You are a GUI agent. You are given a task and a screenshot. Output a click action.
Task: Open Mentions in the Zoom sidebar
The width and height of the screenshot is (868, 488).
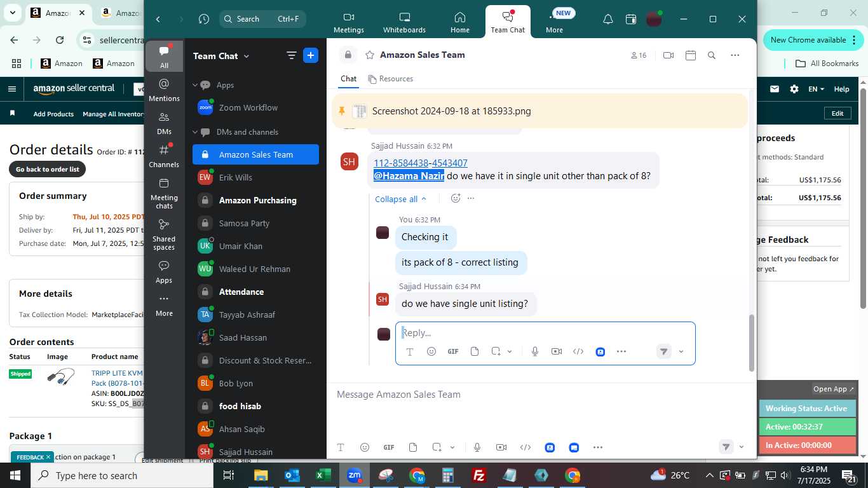tap(164, 90)
